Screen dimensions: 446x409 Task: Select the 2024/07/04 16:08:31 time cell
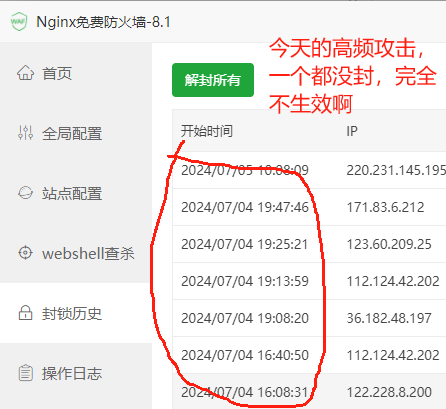click(244, 392)
